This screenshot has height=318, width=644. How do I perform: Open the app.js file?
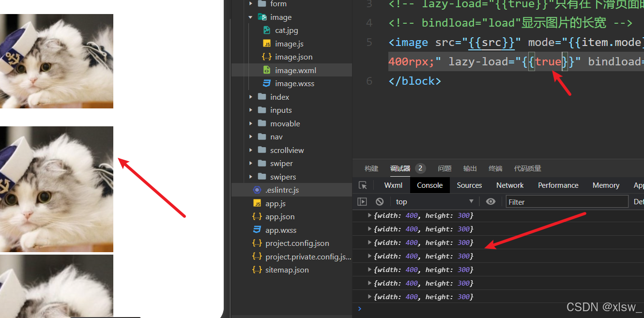[276, 204]
